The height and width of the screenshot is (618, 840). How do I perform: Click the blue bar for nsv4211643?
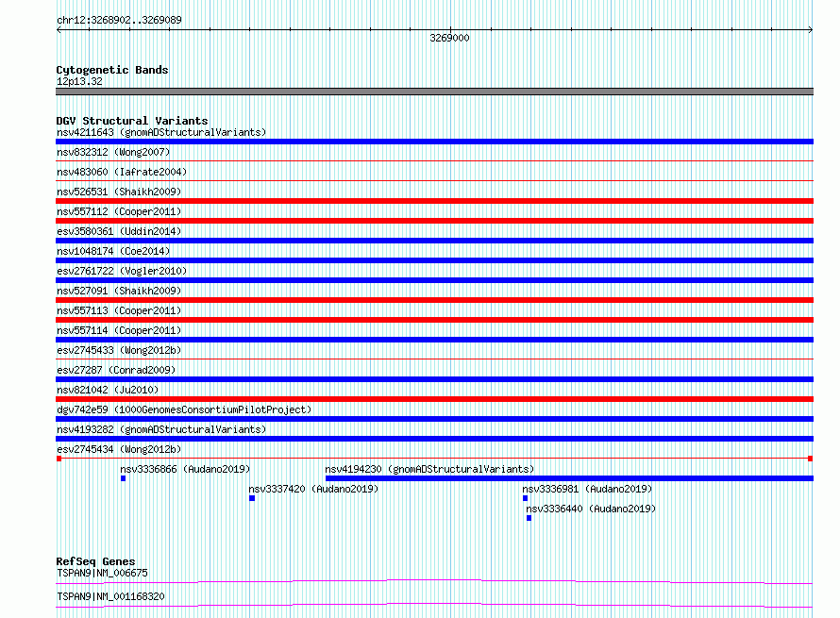(434, 142)
